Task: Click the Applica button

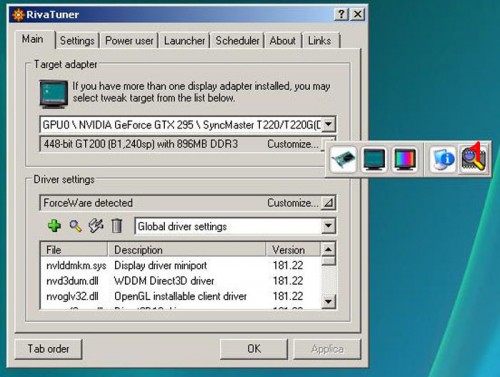Action: tap(327, 349)
